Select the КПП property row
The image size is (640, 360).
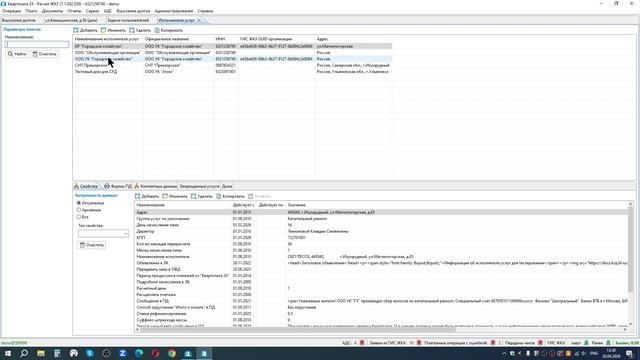pos(380,238)
